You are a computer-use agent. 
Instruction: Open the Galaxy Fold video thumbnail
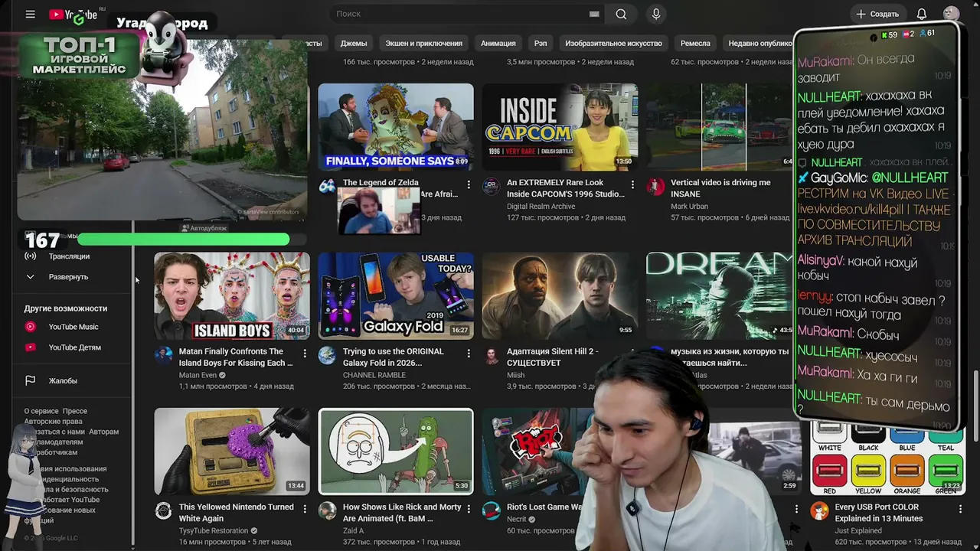(396, 295)
